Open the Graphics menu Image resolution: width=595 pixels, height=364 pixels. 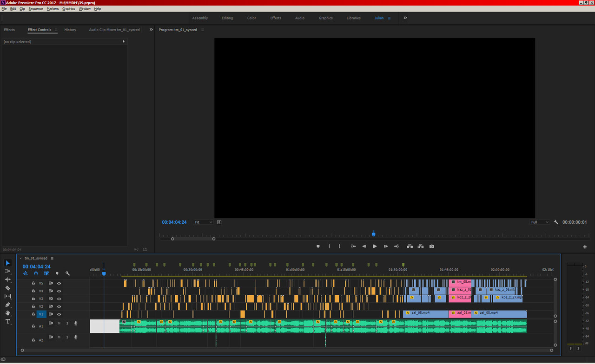(69, 9)
